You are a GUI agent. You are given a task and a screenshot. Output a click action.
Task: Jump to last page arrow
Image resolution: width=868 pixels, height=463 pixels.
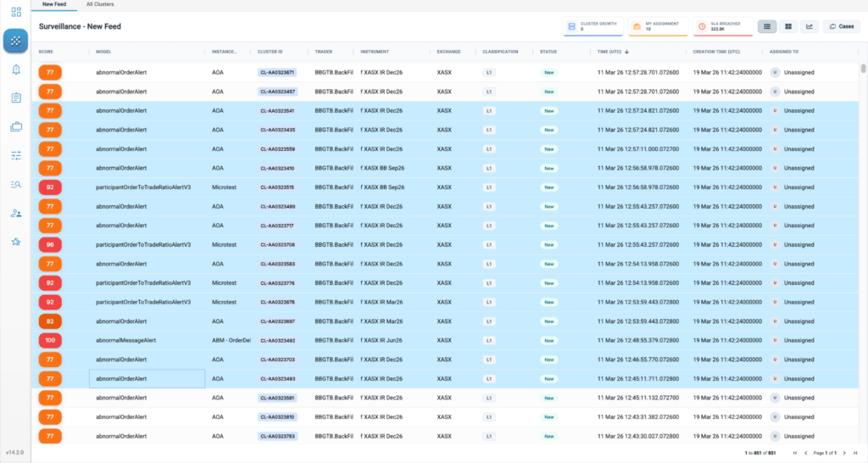point(855,453)
